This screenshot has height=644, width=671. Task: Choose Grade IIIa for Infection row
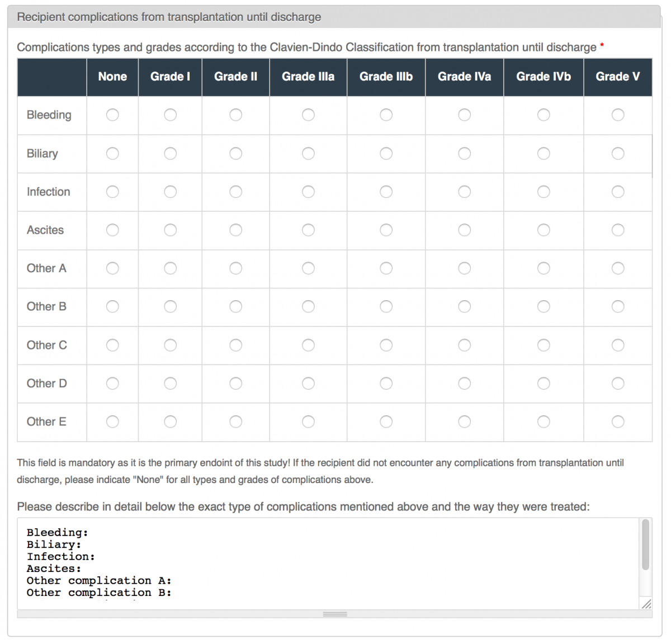coord(308,192)
